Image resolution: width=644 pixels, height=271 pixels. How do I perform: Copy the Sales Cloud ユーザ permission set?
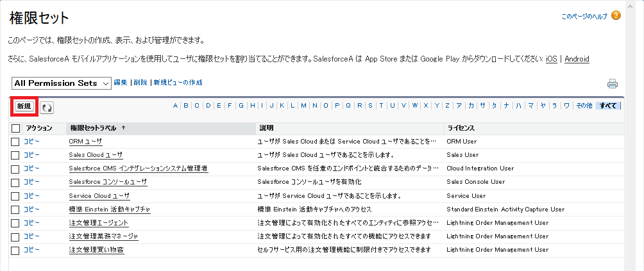[31, 154]
